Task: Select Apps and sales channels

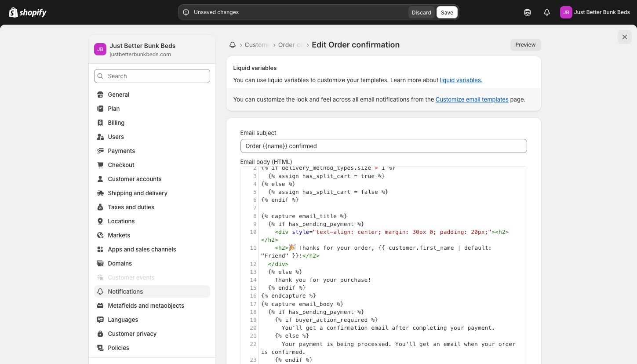Action: (x=142, y=249)
